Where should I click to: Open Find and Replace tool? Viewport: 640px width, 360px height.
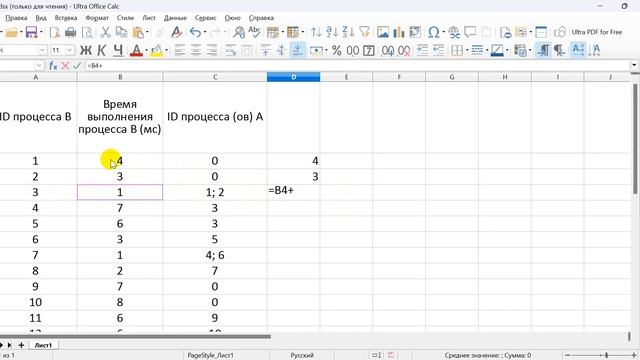pyautogui.click(x=239, y=32)
